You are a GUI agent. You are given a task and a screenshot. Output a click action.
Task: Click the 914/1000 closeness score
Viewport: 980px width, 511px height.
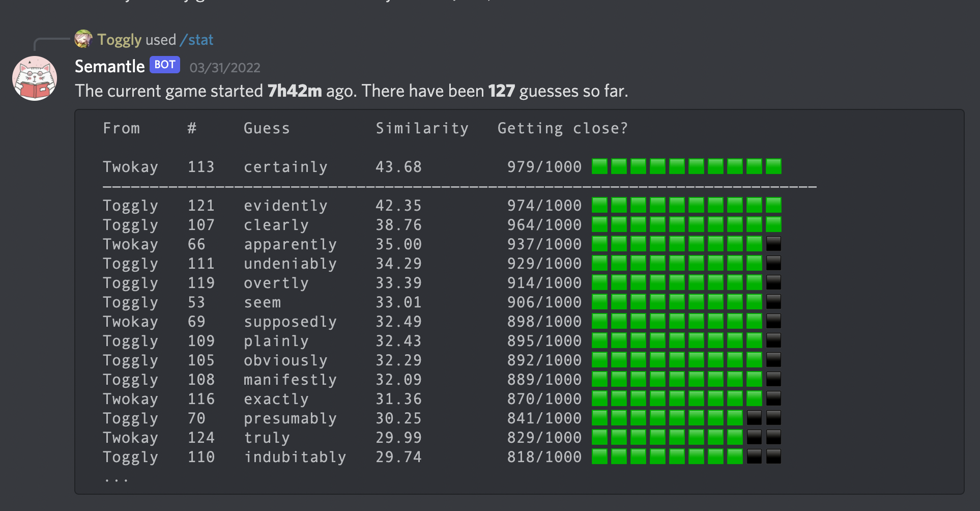pos(544,283)
